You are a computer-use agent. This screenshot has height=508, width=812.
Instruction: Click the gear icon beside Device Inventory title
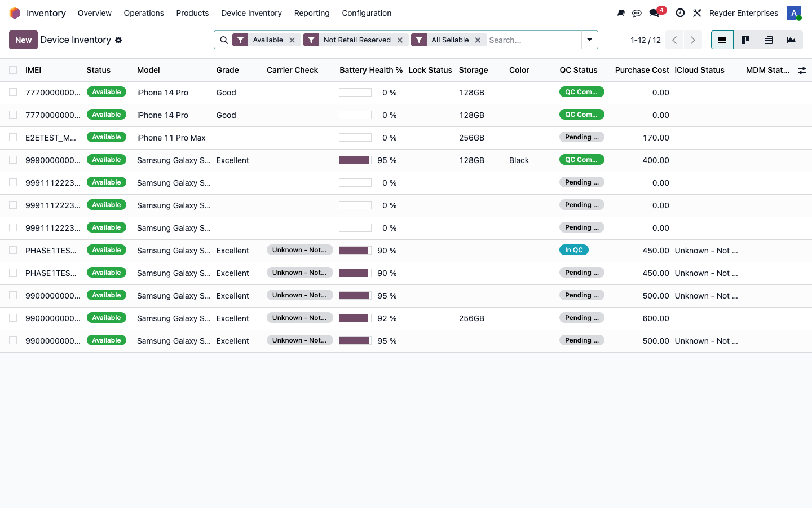[x=118, y=40]
